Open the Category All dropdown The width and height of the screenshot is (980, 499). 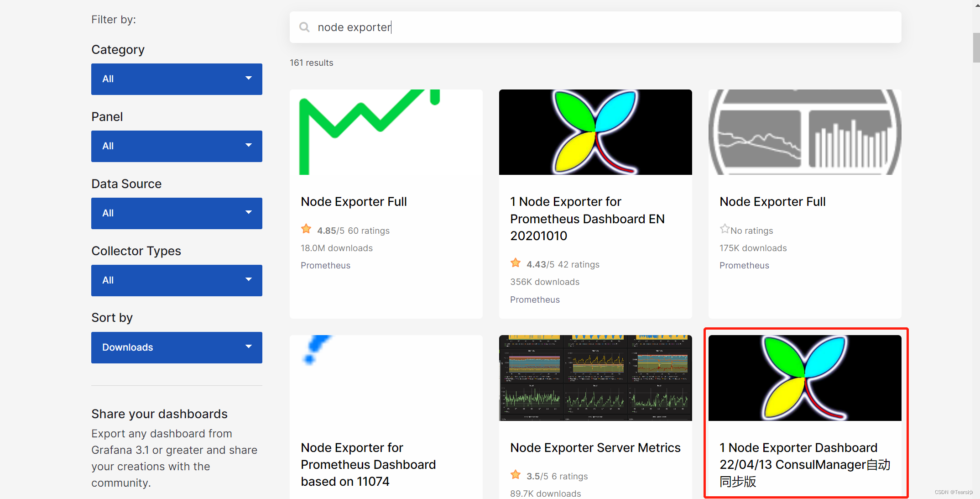[x=177, y=79]
